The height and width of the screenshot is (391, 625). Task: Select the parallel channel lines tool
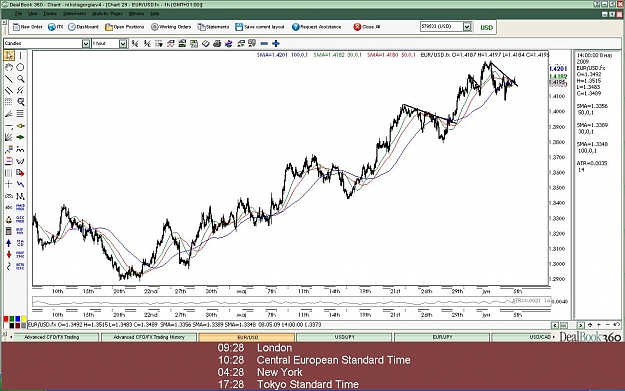pos(9,90)
